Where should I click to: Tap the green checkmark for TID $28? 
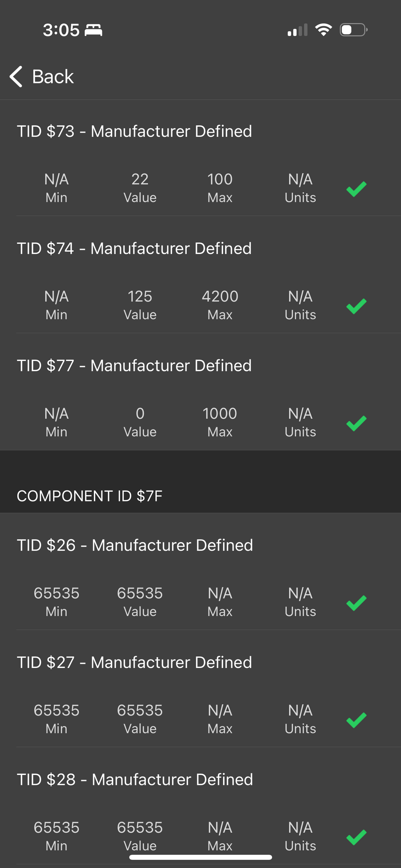pyautogui.click(x=357, y=837)
